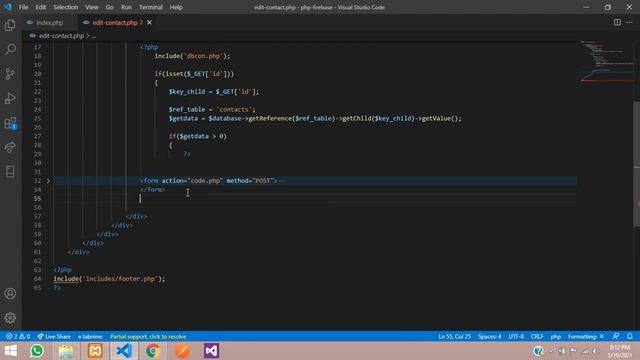Click Ln 55, Col 25 go-to-line indicator
Image resolution: width=640 pixels, height=360 pixels.
tap(454, 336)
